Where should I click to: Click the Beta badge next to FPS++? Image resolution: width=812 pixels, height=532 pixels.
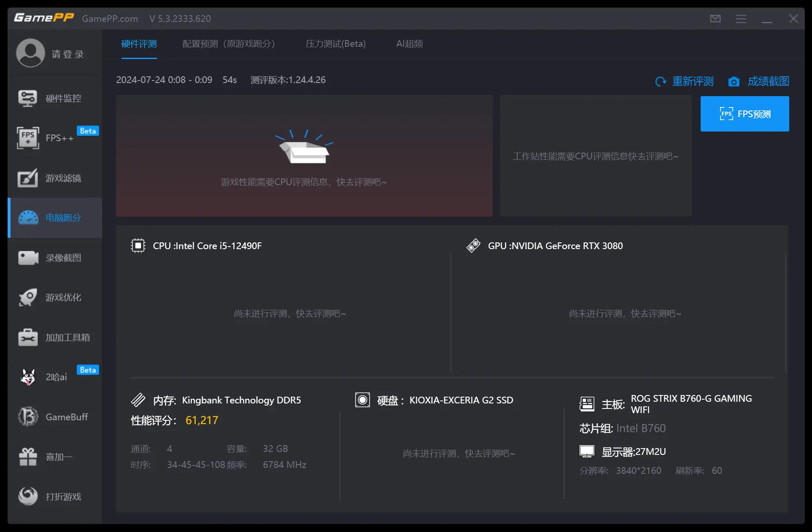pyautogui.click(x=88, y=131)
